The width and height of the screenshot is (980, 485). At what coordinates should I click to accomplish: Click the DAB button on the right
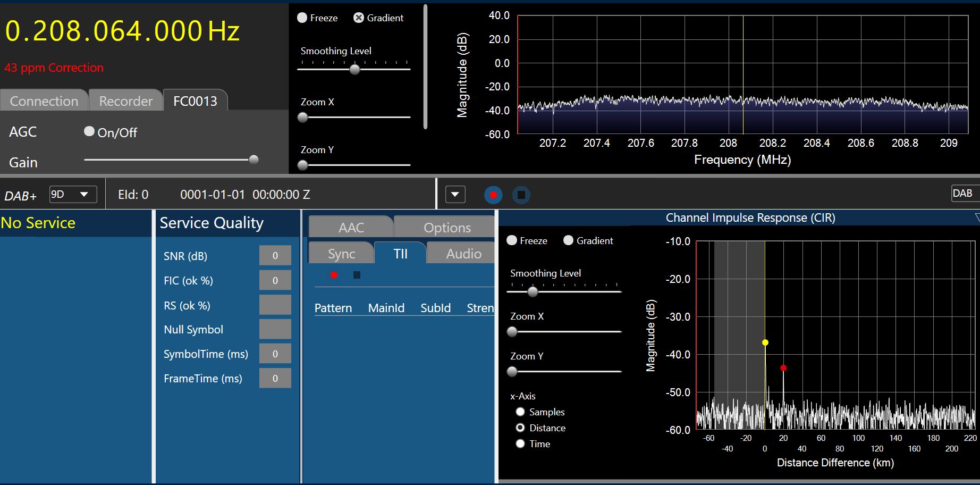pos(962,194)
